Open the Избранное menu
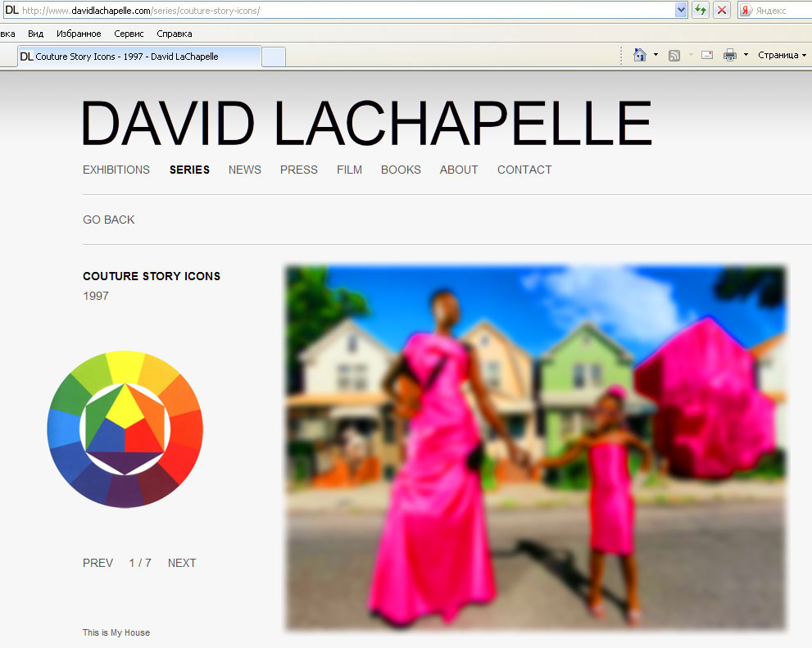Viewport: 812px width, 648px height. pos(79,34)
